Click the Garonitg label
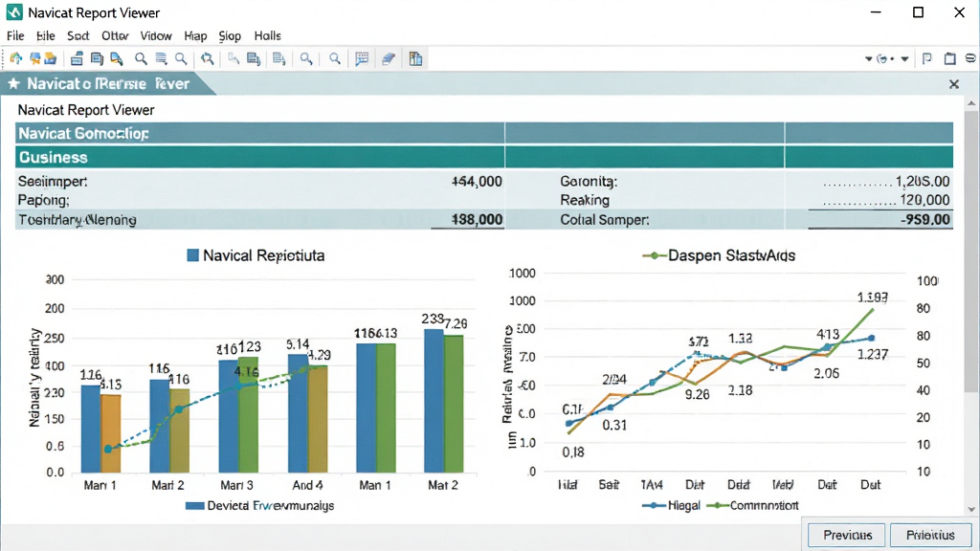 pyautogui.click(x=589, y=181)
